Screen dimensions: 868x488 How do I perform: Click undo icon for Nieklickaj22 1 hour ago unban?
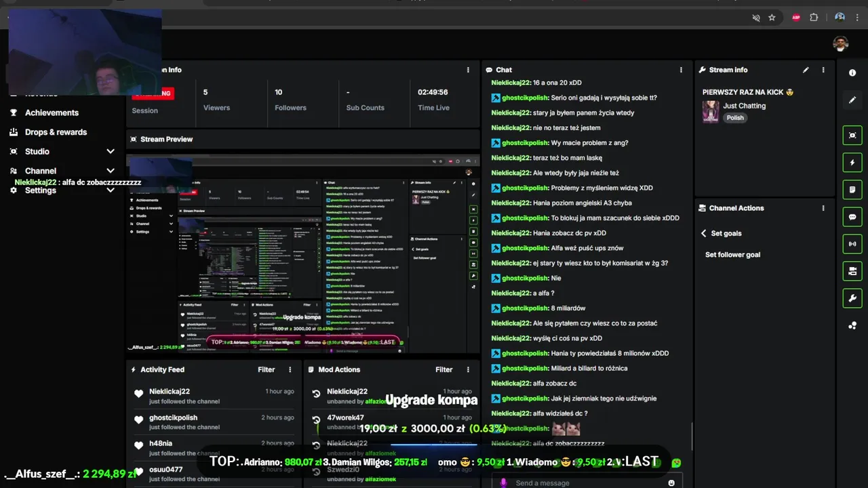(316, 394)
